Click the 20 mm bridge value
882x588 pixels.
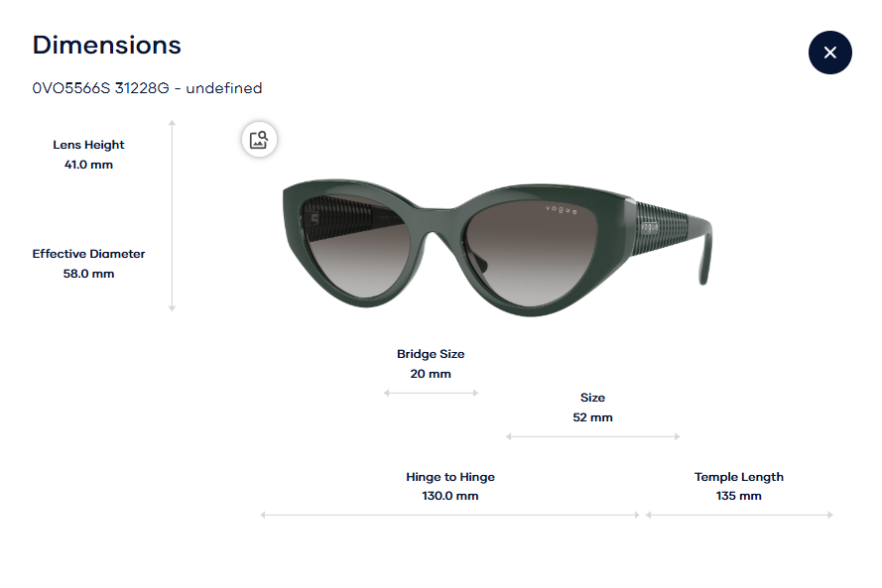[x=431, y=374]
